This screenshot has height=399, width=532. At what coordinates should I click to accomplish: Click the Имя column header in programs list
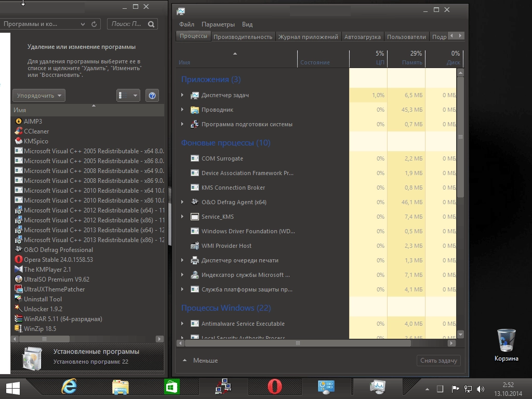click(87, 110)
